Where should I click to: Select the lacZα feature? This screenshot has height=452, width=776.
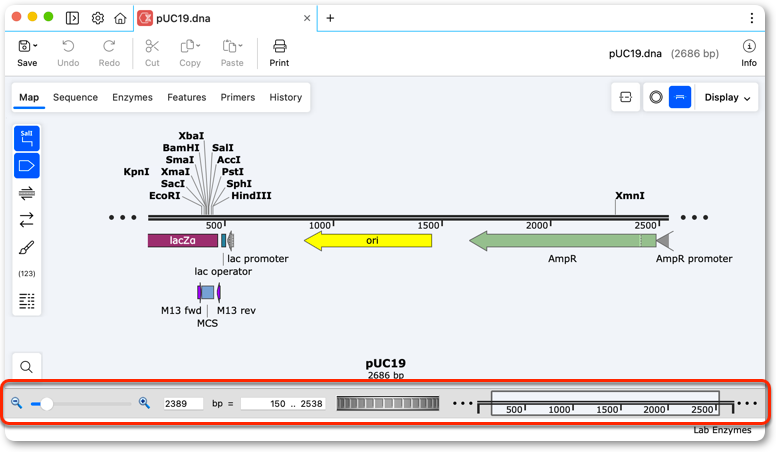click(x=183, y=241)
